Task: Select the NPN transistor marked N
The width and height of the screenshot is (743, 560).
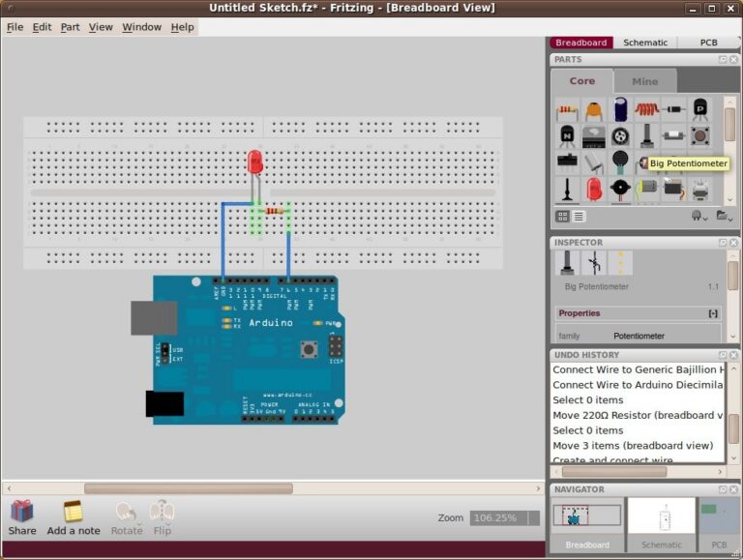Action: click(567, 136)
